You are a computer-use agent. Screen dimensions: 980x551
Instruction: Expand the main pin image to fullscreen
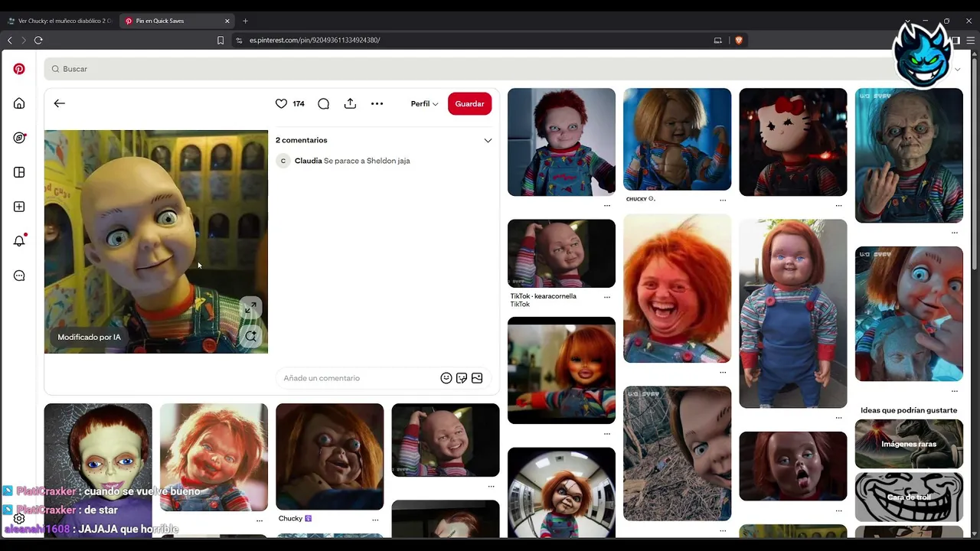point(250,308)
